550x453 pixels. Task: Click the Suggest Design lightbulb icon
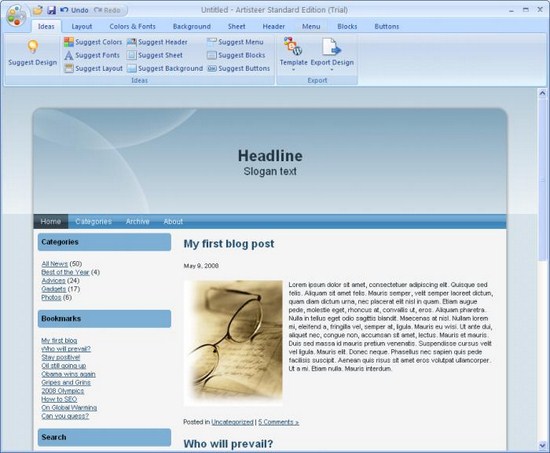pos(33,46)
